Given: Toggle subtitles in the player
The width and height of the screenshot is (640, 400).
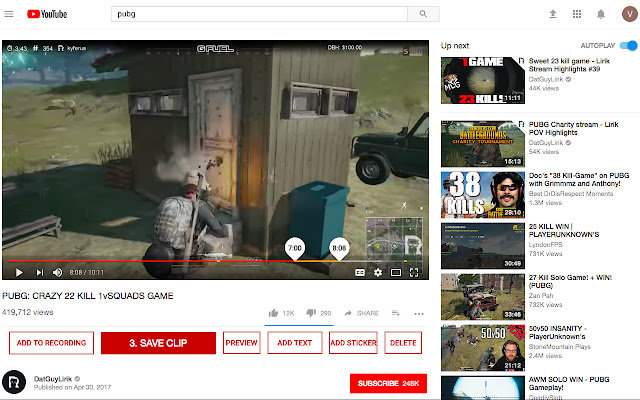Looking at the screenshot, I should pos(360,272).
